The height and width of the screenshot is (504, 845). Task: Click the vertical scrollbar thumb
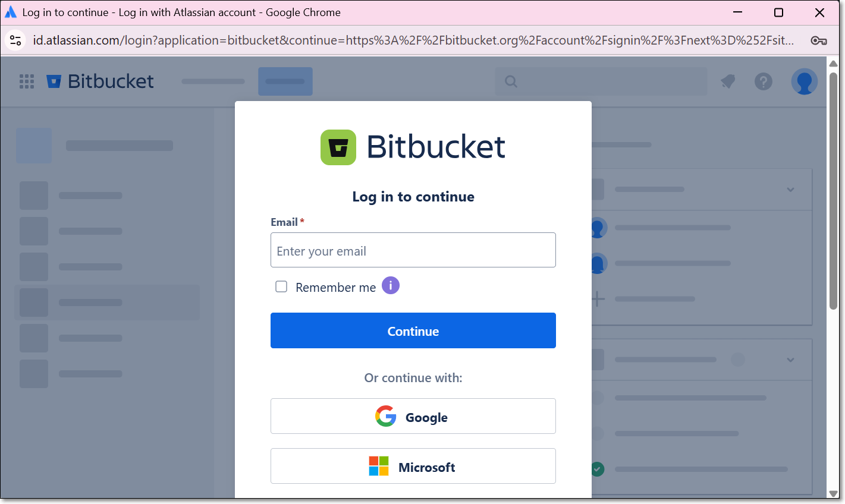[833, 190]
